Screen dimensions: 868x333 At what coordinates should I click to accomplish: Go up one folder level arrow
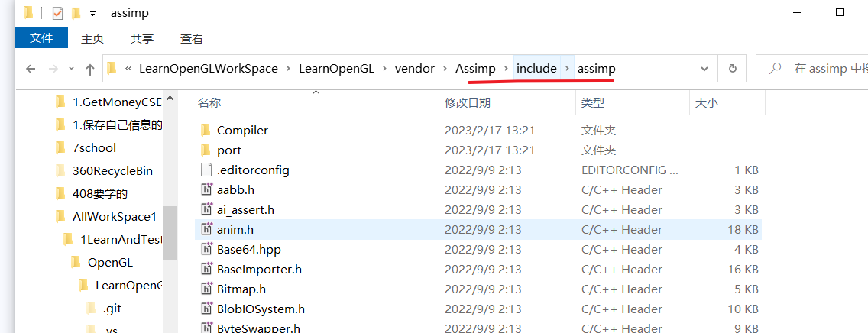(90, 69)
